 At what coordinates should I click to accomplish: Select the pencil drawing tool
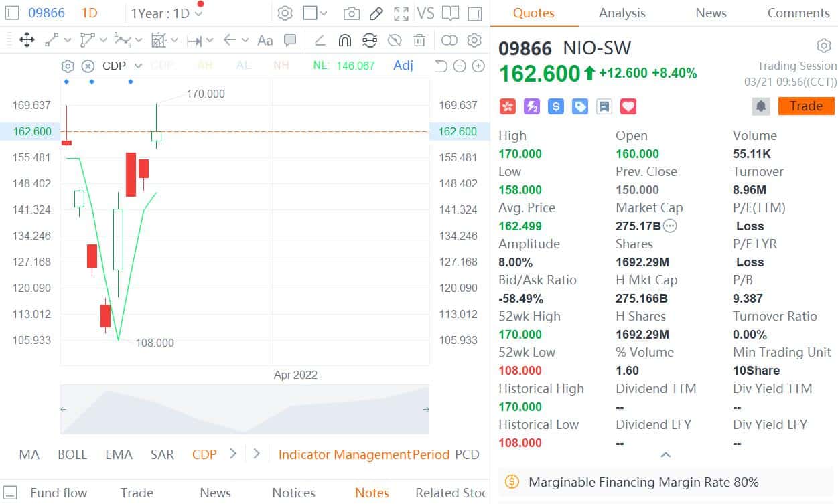pos(376,13)
